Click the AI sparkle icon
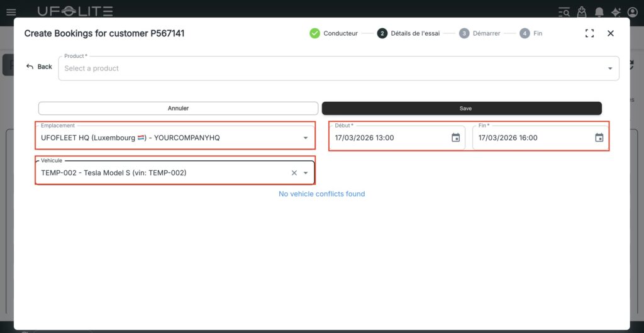 [616, 12]
